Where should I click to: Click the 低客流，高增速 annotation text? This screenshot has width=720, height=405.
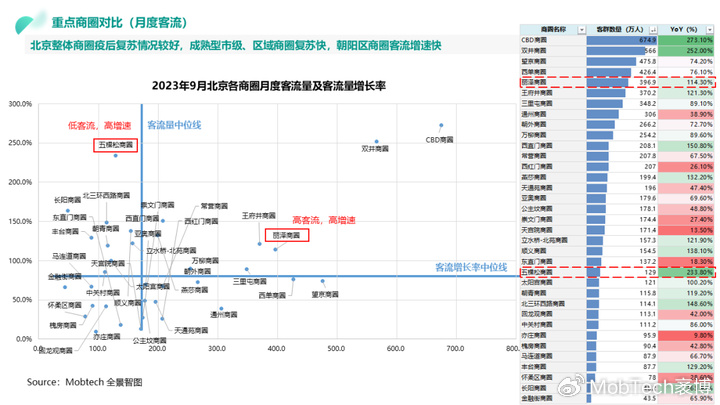(x=100, y=125)
